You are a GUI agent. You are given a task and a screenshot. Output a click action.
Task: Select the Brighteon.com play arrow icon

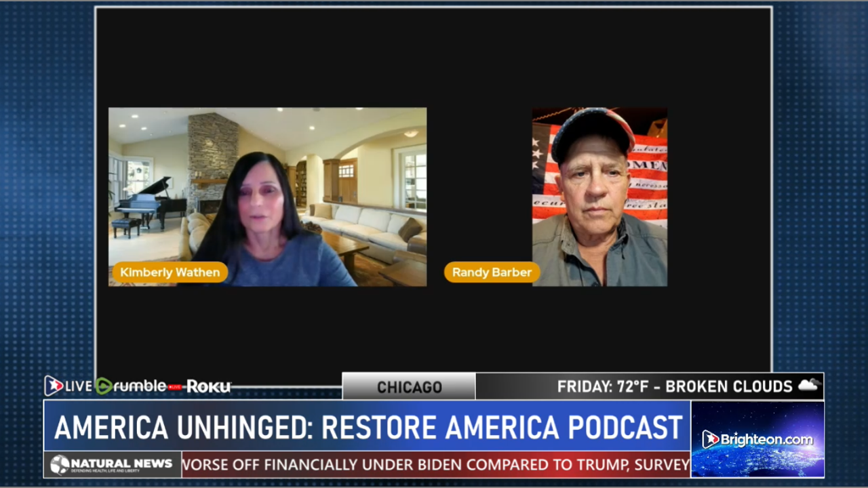point(712,439)
